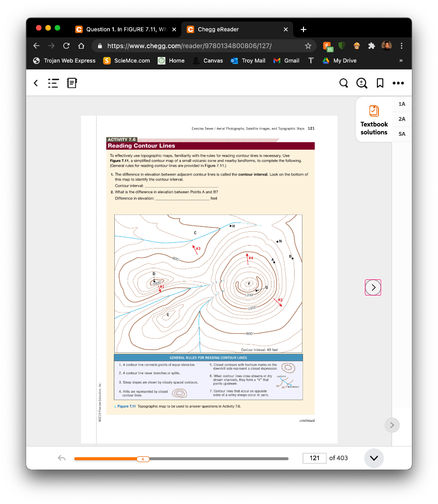The image size is (438, 504).
Task: Click the eReader more options ellipsis
Action: (x=398, y=83)
